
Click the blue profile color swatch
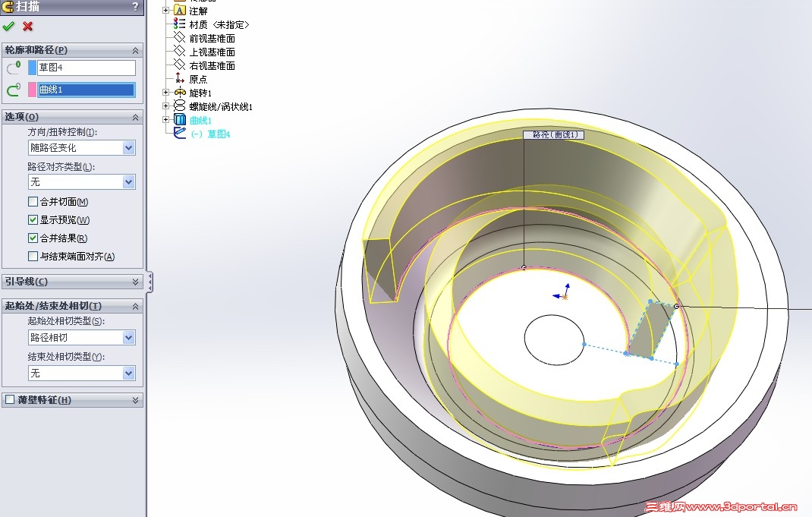tap(32, 68)
